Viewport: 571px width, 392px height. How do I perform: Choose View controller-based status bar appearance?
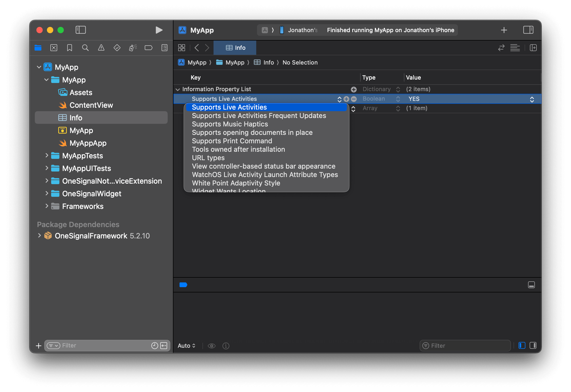click(x=266, y=166)
